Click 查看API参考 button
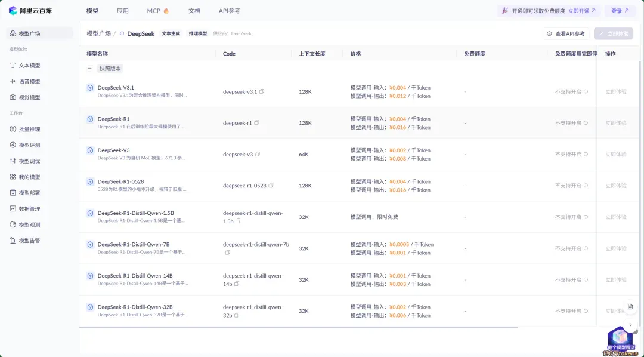 pyautogui.click(x=566, y=33)
